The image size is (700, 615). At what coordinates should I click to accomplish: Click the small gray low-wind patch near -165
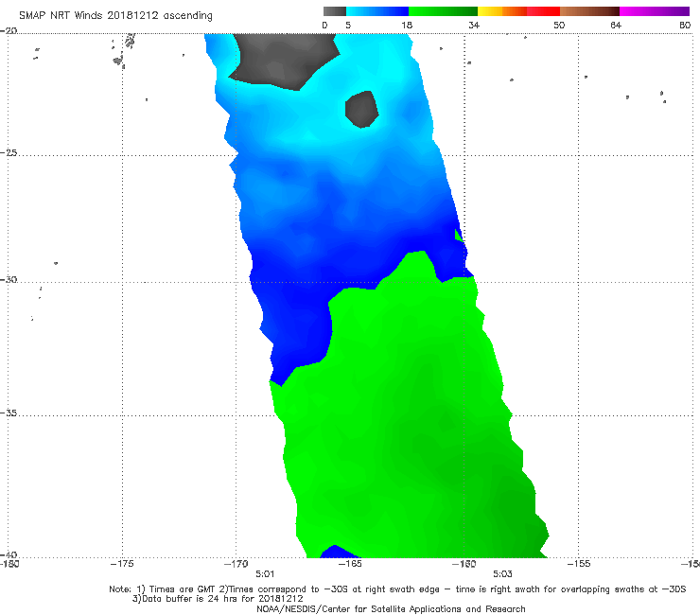pyautogui.click(x=362, y=110)
